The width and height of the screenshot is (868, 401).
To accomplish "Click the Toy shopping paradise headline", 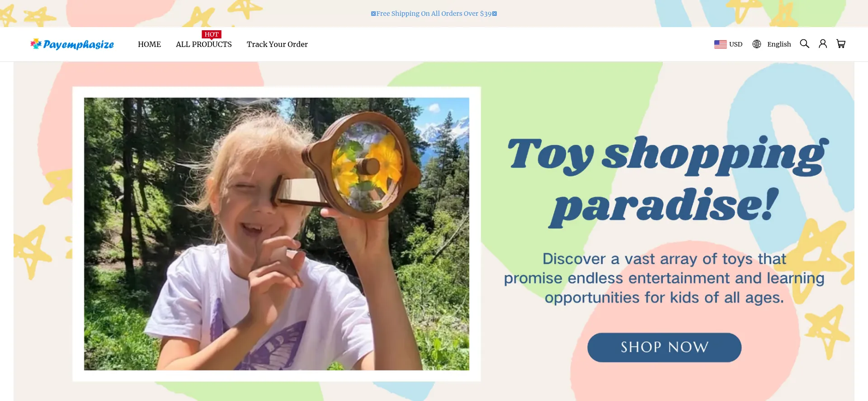I will click(667, 181).
